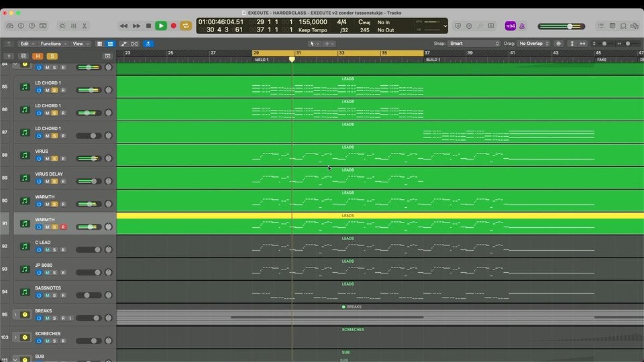The height and width of the screenshot is (362, 644).
Task: Expand the BREAKS track stack
Action: (15, 314)
